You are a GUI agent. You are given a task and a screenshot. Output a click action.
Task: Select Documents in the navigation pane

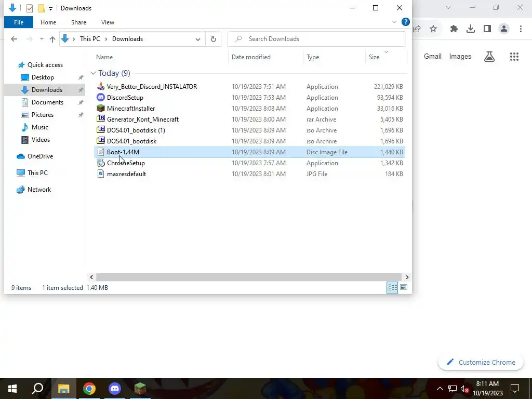click(x=47, y=102)
